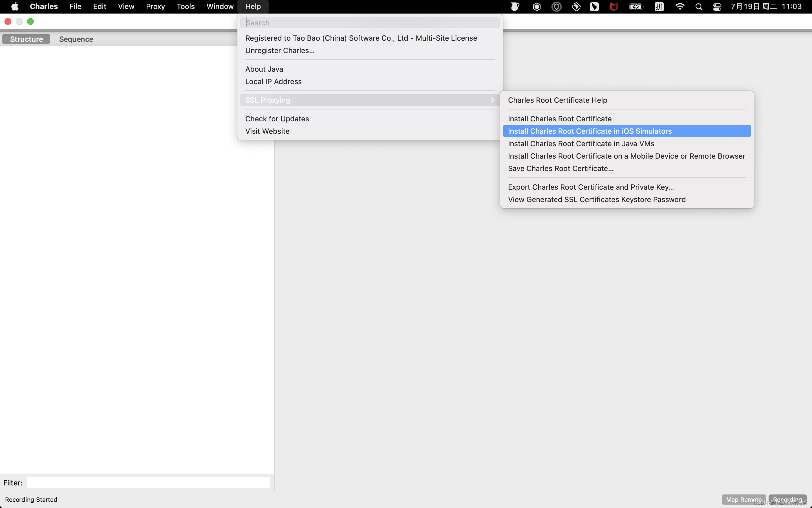Select Unregister Charles… menu item
The width and height of the screenshot is (812, 508).
click(370, 51)
